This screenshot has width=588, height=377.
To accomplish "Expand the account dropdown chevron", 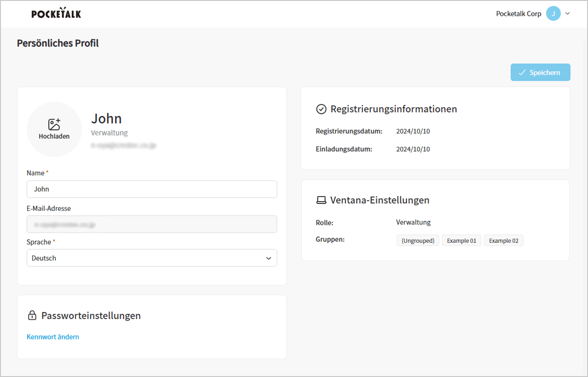I will click(567, 13).
